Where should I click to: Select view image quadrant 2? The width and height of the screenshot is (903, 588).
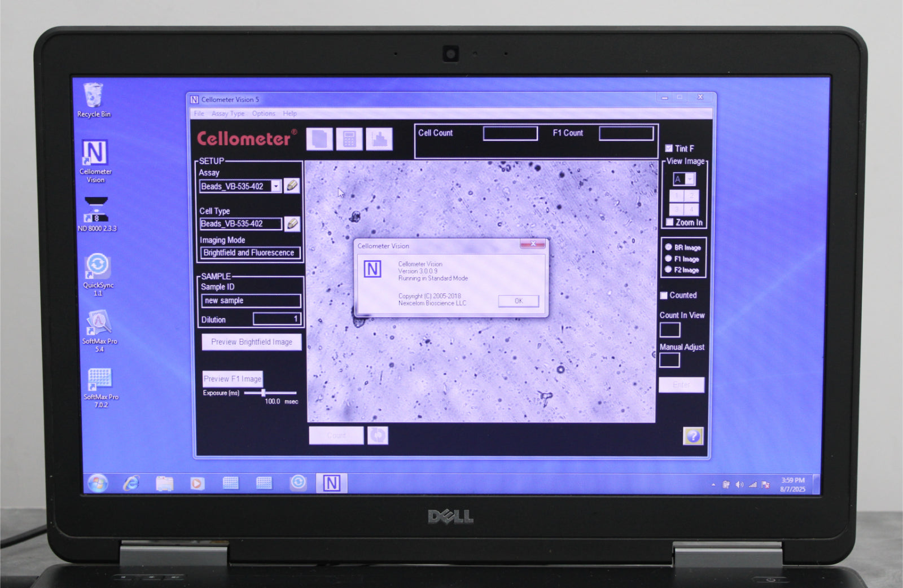coord(692,196)
